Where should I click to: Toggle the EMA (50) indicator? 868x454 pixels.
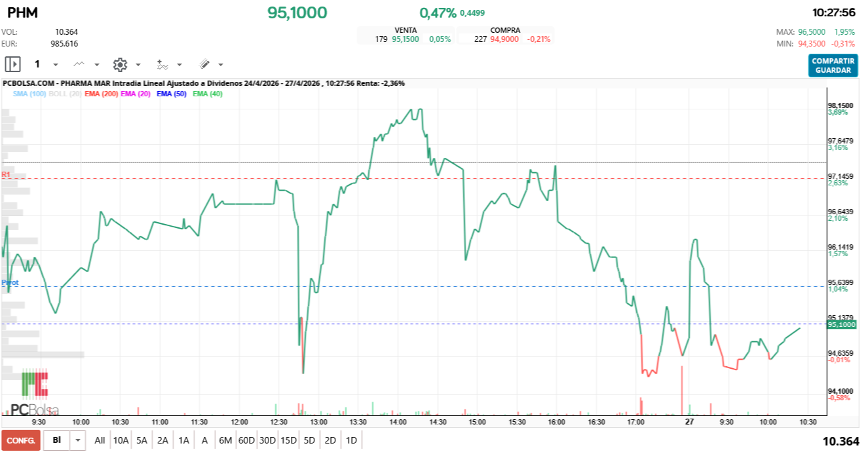click(171, 94)
